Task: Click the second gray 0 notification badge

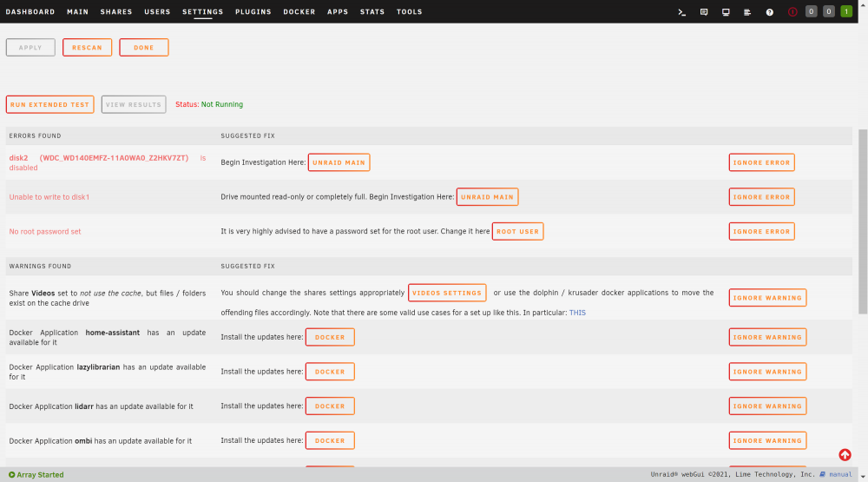Action: pos(829,11)
